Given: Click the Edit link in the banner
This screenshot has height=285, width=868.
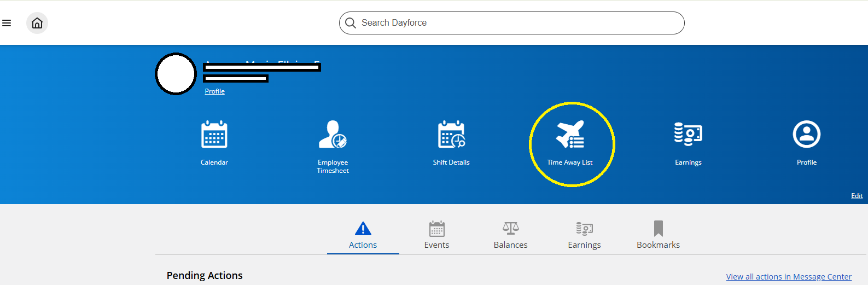Looking at the screenshot, I should tap(857, 196).
